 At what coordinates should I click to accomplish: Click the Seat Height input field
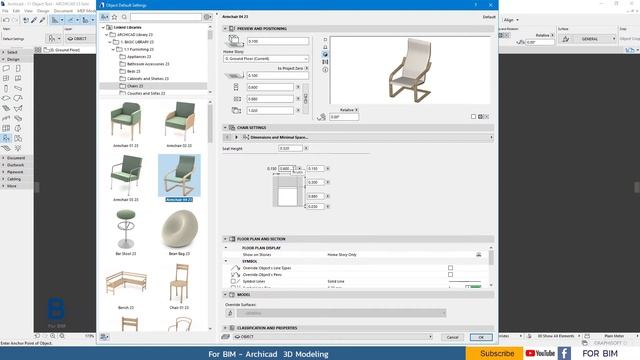[x=290, y=149]
